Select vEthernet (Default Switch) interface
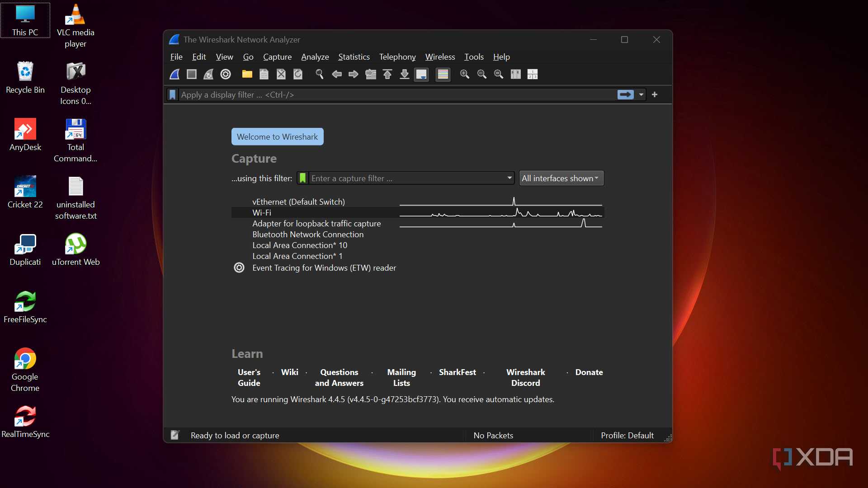 (418, 202)
